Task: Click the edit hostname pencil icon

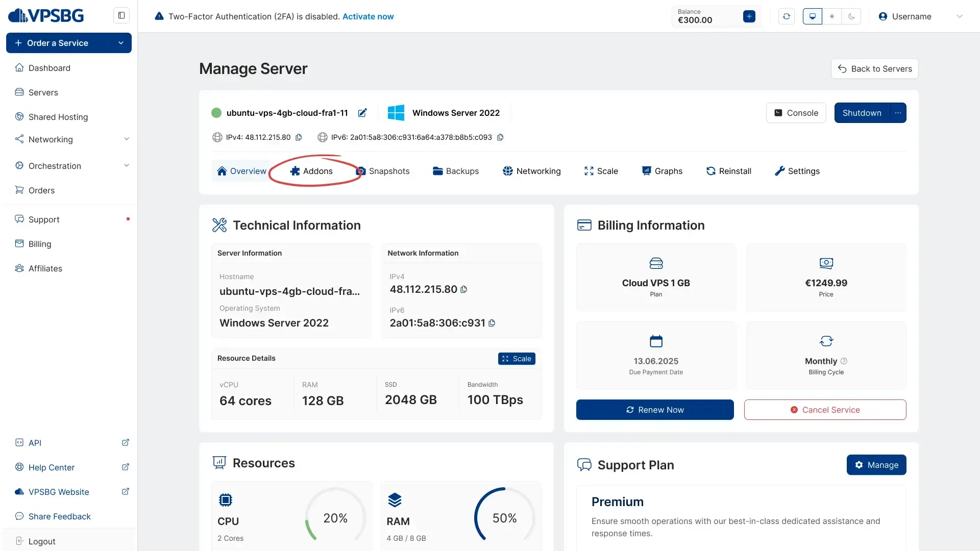Action: [362, 113]
